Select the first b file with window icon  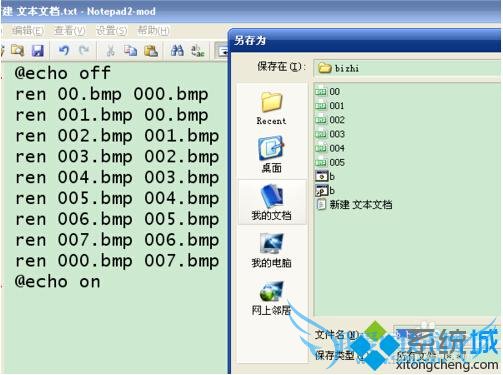point(325,176)
